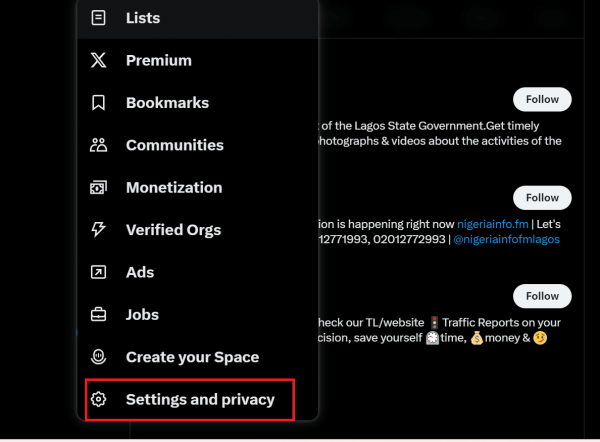600x442 pixels.
Task: Go to Communities text label in menu
Action: click(x=174, y=145)
